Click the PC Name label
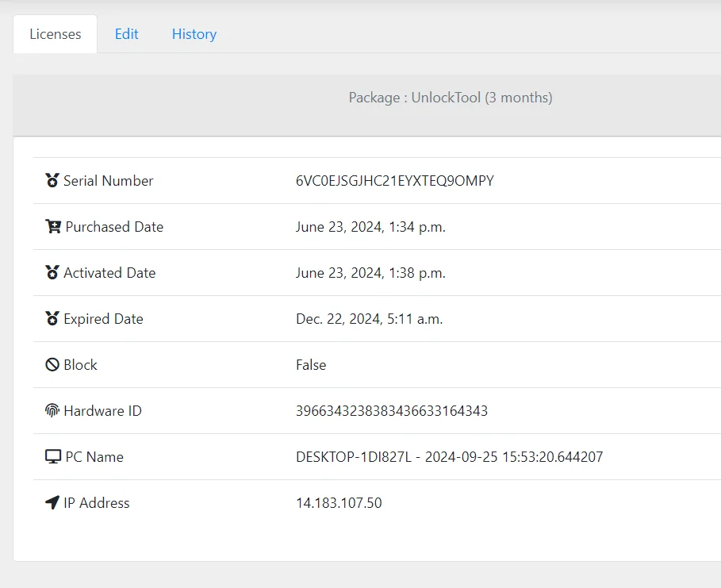Screen dimensions: 721x588 (x=94, y=457)
